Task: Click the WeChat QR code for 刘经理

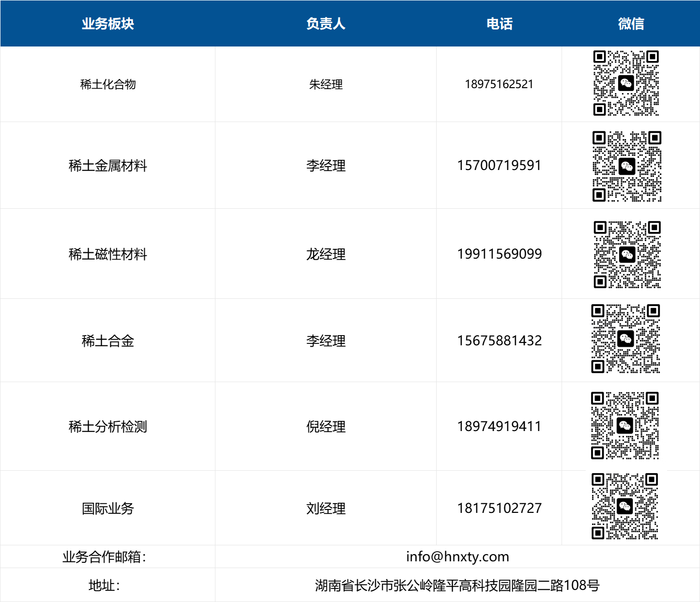Action: pyautogui.click(x=624, y=506)
